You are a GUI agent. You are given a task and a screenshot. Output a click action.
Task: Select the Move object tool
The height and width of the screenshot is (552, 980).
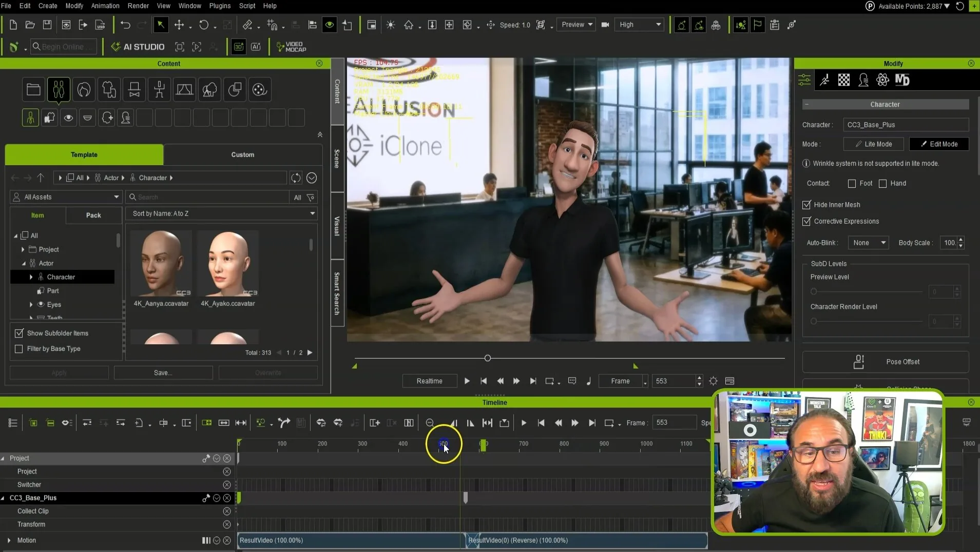pos(179,25)
